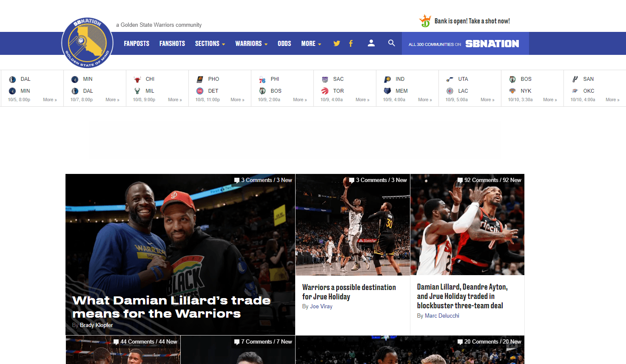Open All 300 Communities on SB Nation

coord(465,44)
